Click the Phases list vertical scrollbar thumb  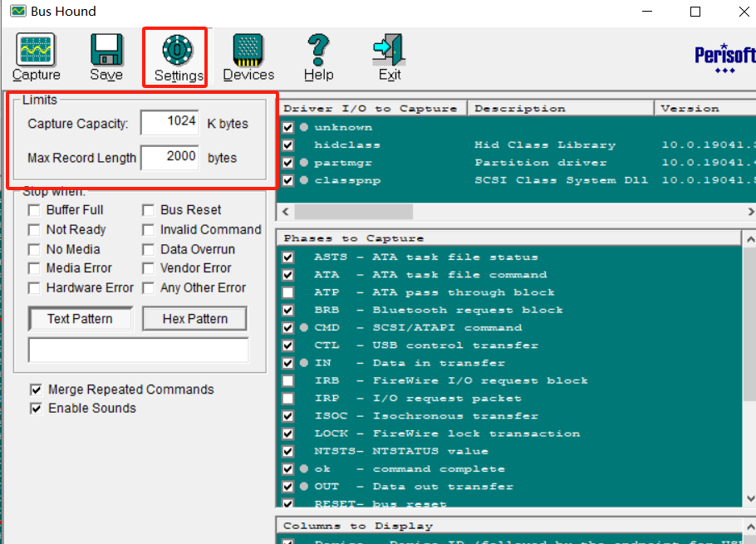[749, 324]
